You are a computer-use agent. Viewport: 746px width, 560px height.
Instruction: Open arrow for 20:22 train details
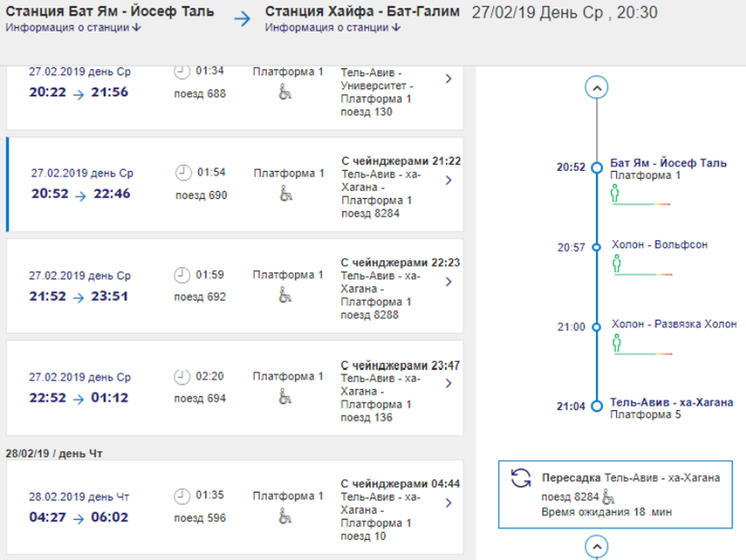click(x=449, y=79)
